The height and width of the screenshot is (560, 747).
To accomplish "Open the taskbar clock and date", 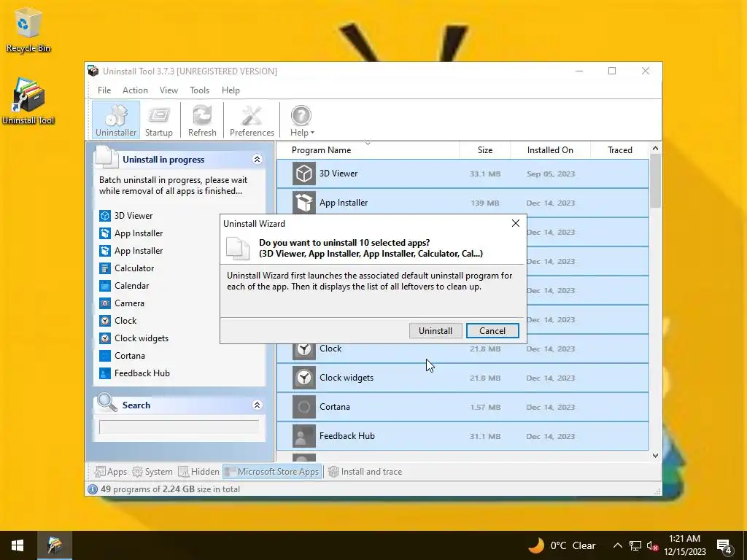I will pos(684,545).
